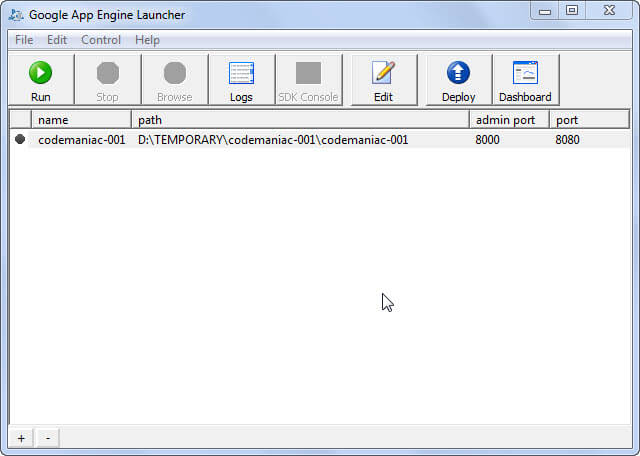Open the File menu
The image size is (640, 456).
tap(24, 40)
